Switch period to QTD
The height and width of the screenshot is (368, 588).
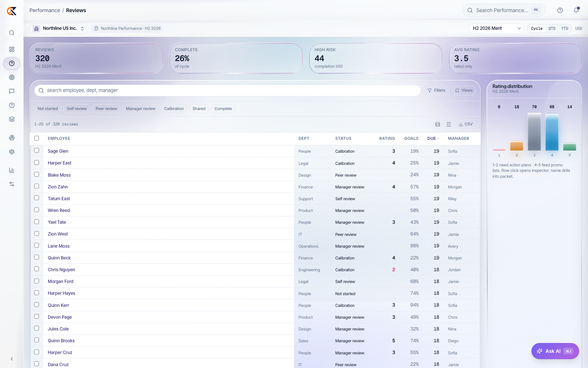(x=552, y=28)
